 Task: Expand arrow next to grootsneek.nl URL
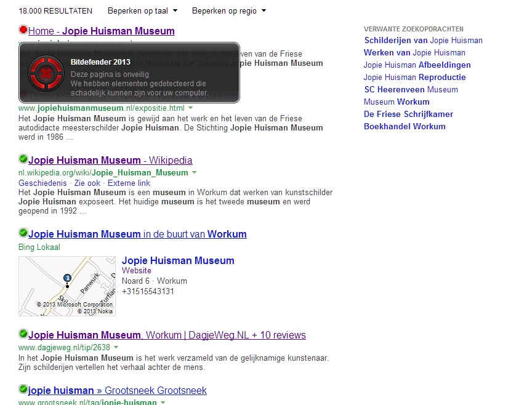click(163, 403)
